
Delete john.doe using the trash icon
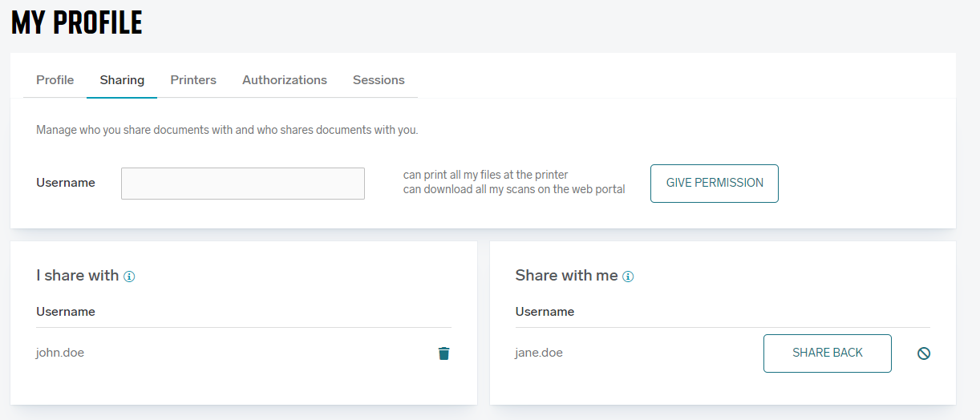pyautogui.click(x=443, y=353)
